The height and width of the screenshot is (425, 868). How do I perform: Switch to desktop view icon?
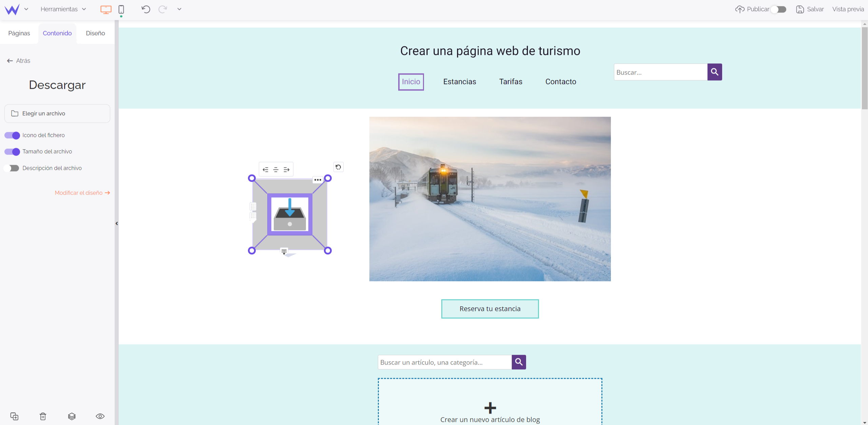click(x=106, y=9)
